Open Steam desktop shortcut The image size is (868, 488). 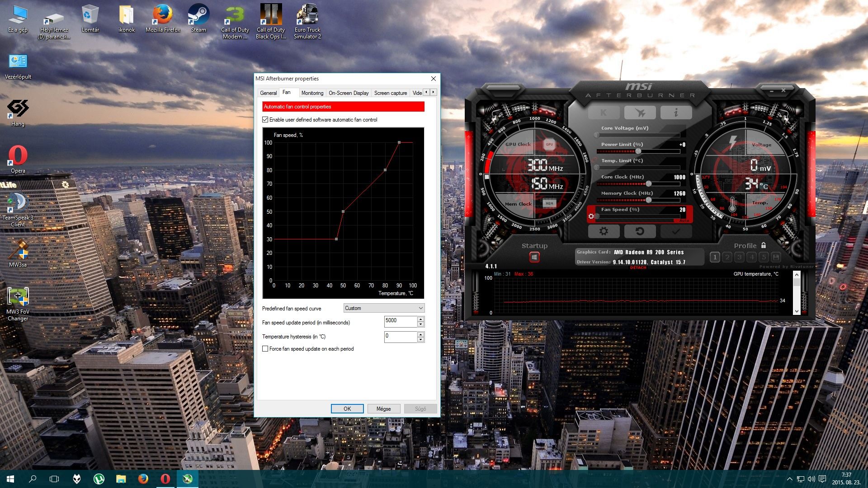click(x=198, y=19)
